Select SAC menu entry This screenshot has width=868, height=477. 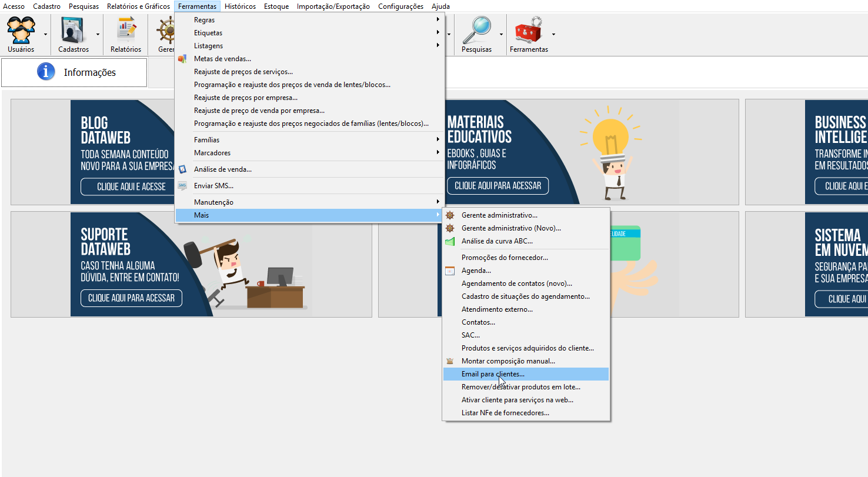click(526, 335)
